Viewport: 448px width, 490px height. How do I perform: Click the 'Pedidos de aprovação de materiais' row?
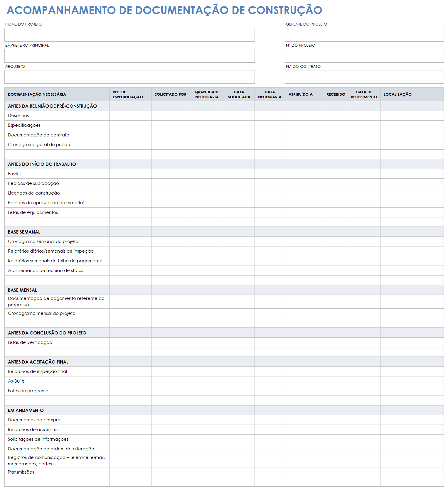224,203
